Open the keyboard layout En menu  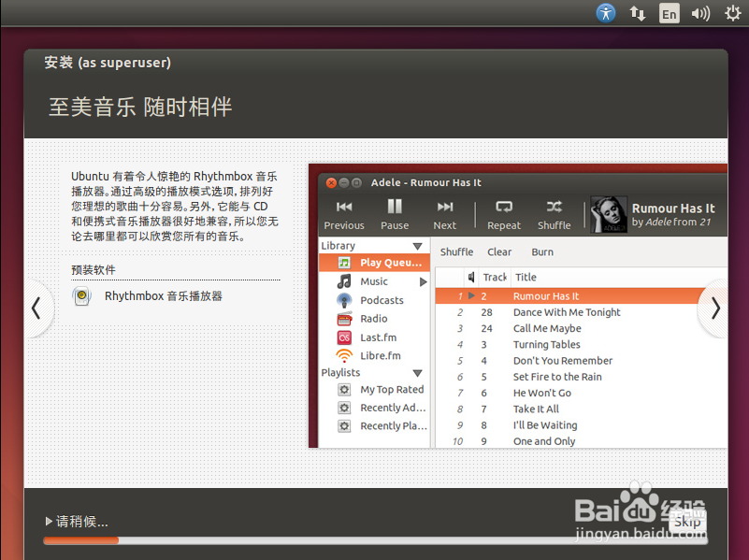(669, 13)
